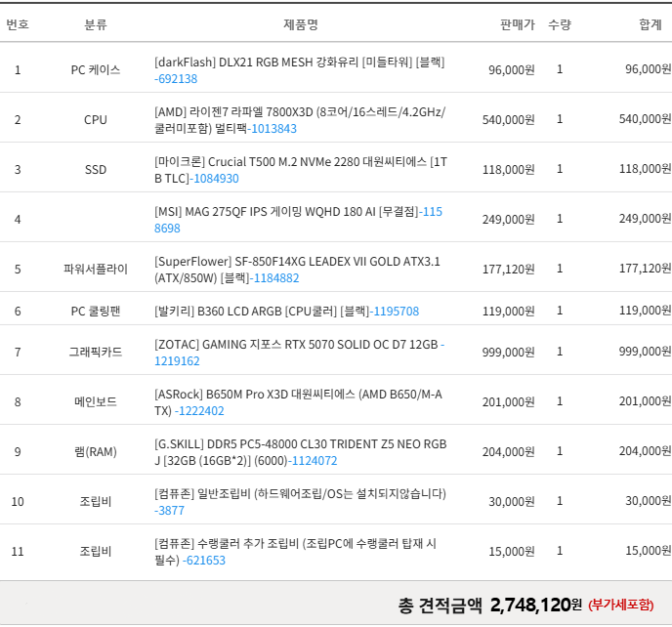Click the Crucial T500 M.2 NVMe product name
672x627 pixels.
301,170
